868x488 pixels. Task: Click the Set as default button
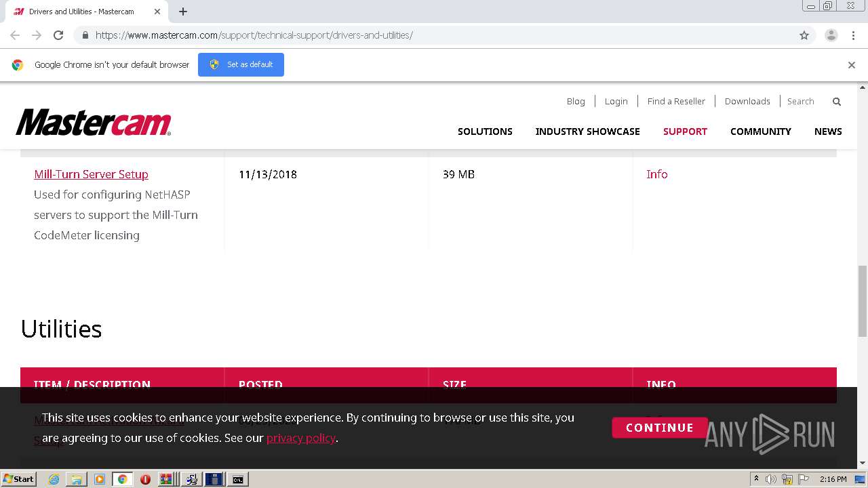(241, 64)
